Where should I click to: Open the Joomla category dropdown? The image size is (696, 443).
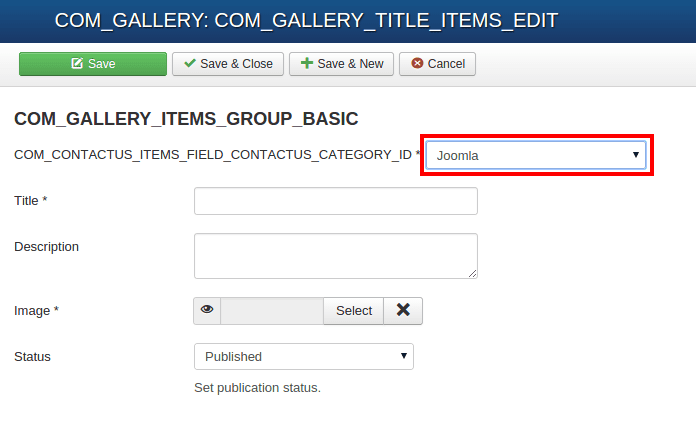point(536,155)
